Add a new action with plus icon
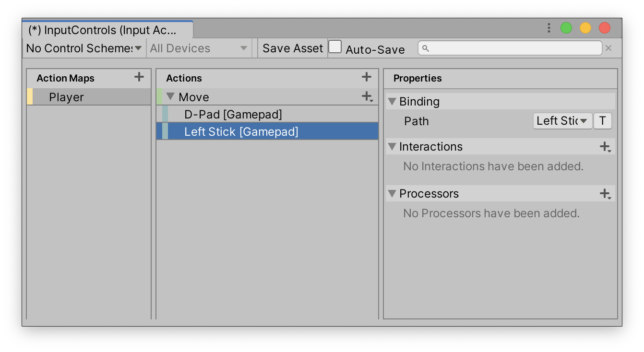The width and height of the screenshot is (644, 352). coord(367,77)
